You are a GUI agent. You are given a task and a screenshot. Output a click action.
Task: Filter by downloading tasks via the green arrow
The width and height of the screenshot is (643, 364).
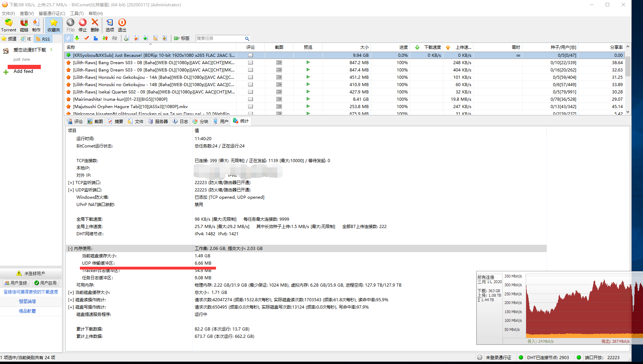tap(77, 38)
